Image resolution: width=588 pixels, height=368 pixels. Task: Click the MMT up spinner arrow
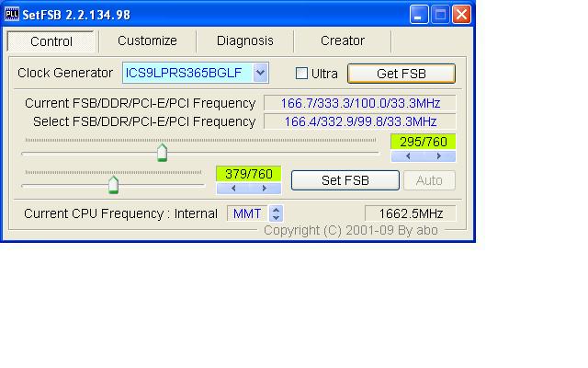click(276, 211)
